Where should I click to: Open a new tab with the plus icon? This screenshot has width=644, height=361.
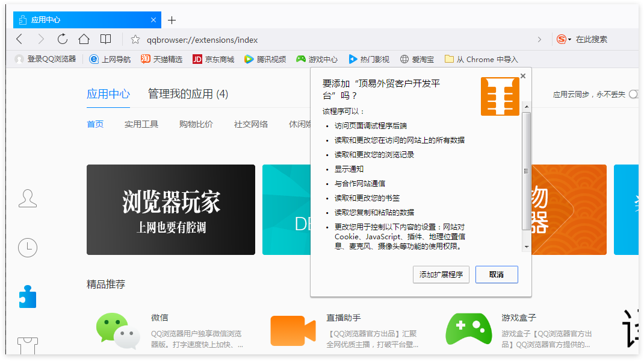pyautogui.click(x=172, y=20)
